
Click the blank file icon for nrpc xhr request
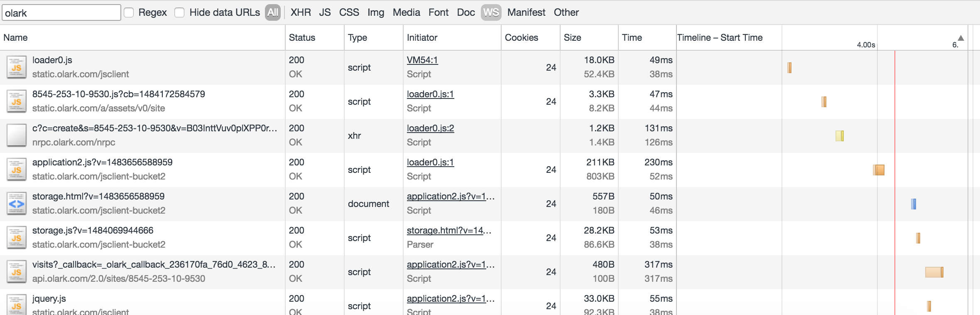(x=17, y=135)
